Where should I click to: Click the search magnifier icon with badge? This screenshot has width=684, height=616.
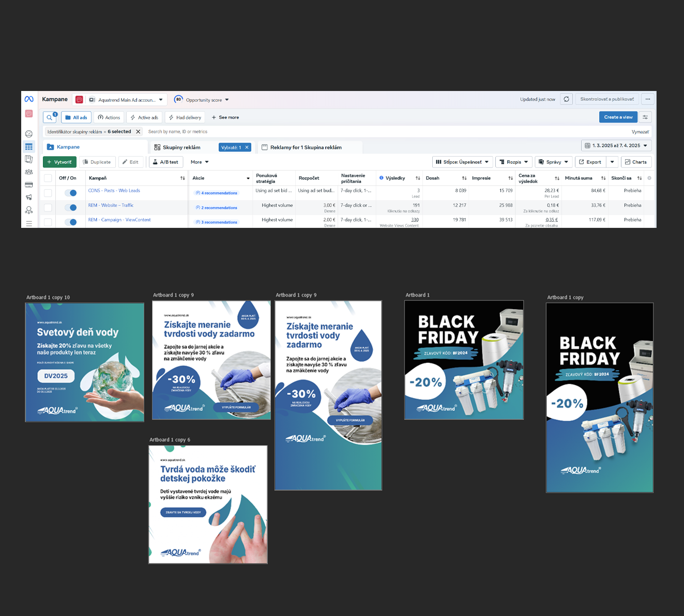coord(50,117)
